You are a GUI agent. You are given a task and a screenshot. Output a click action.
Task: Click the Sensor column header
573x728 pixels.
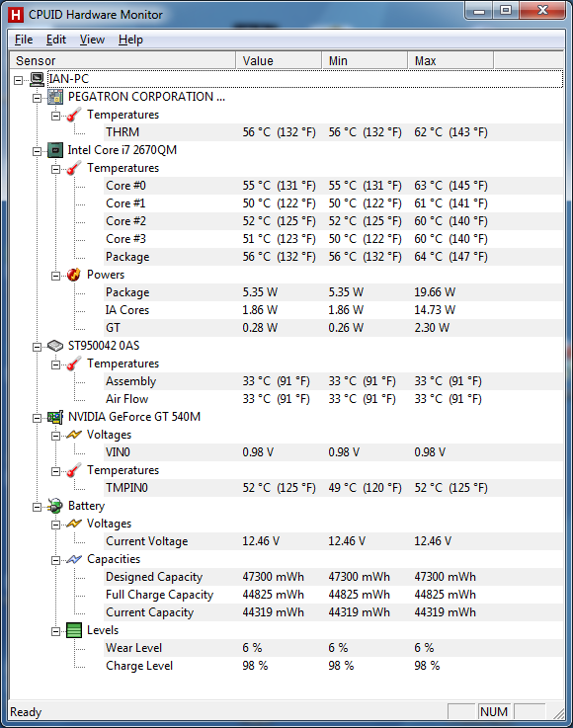pyautogui.click(x=123, y=61)
